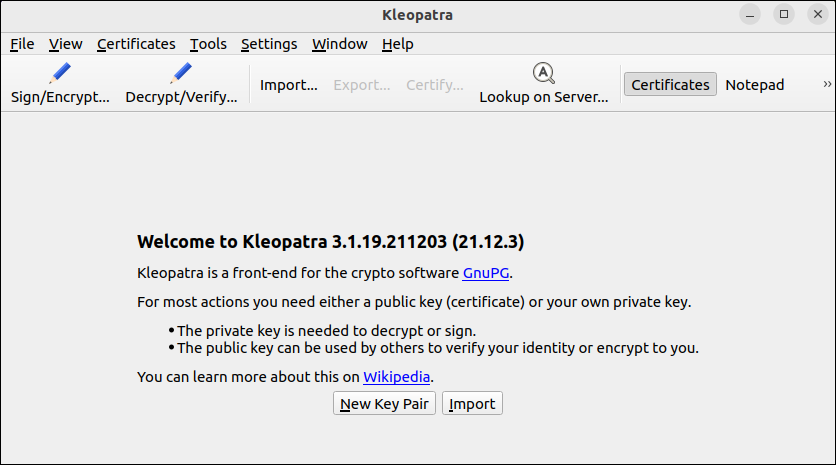Click the Export... toolbar button

pos(362,85)
